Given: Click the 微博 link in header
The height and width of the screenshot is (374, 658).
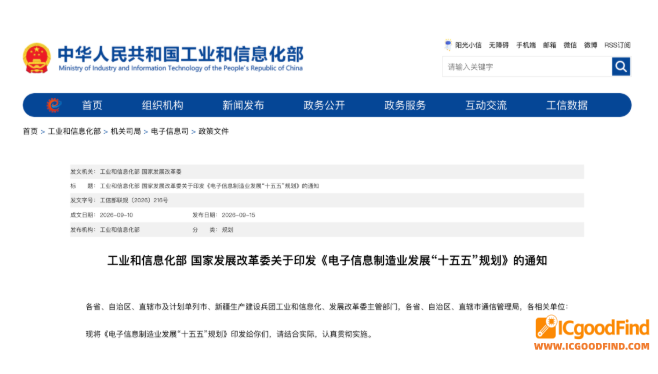Looking at the screenshot, I should coord(590,45).
